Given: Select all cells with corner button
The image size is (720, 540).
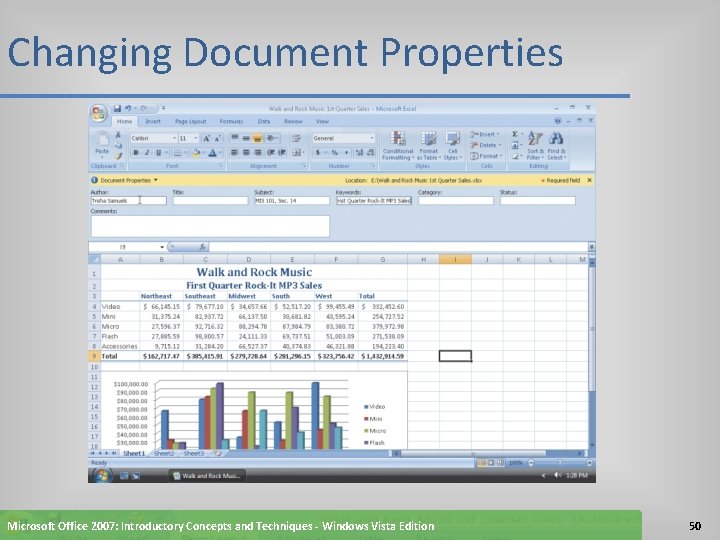Looking at the screenshot, I should pos(95,259).
